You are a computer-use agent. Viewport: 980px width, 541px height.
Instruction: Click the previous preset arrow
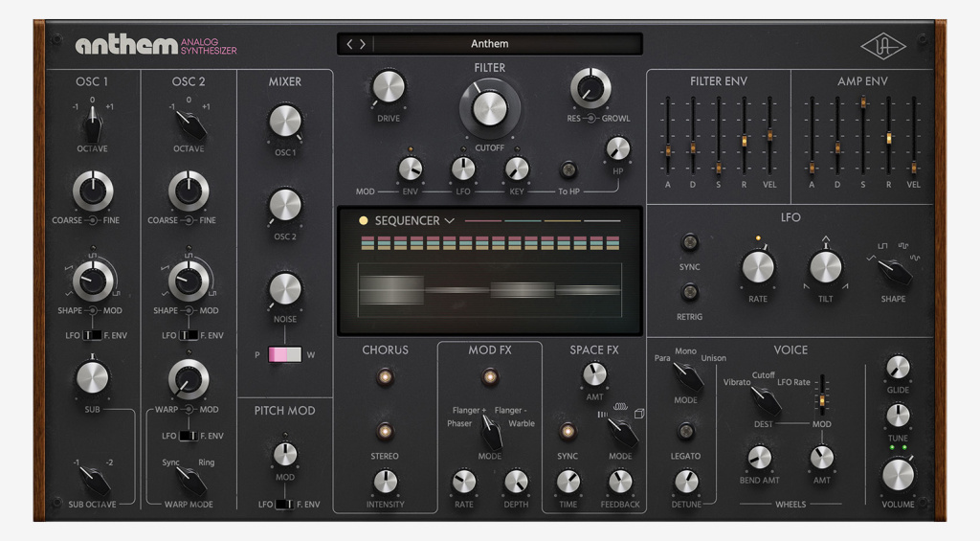[349, 44]
